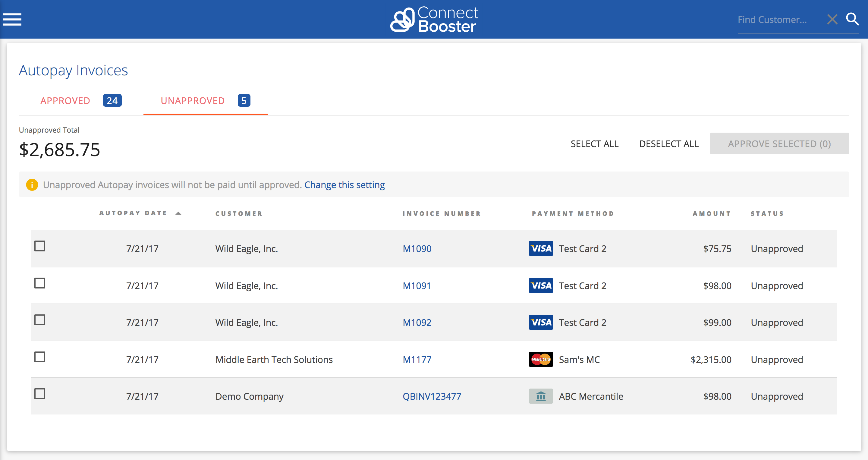Image resolution: width=868 pixels, height=460 pixels.
Task: Click the Visa icon in the M1091 row
Action: point(541,285)
